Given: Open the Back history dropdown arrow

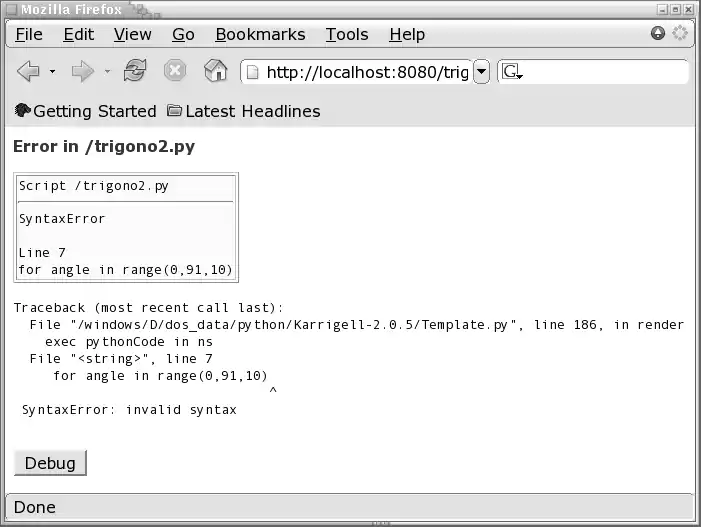Looking at the screenshot, I should [x=52, y=72].
